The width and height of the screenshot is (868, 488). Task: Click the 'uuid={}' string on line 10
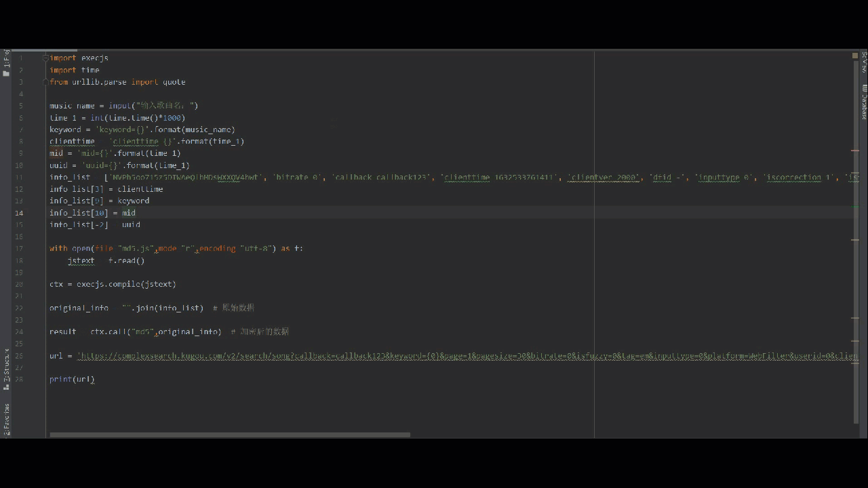click(x=102, y=165)
